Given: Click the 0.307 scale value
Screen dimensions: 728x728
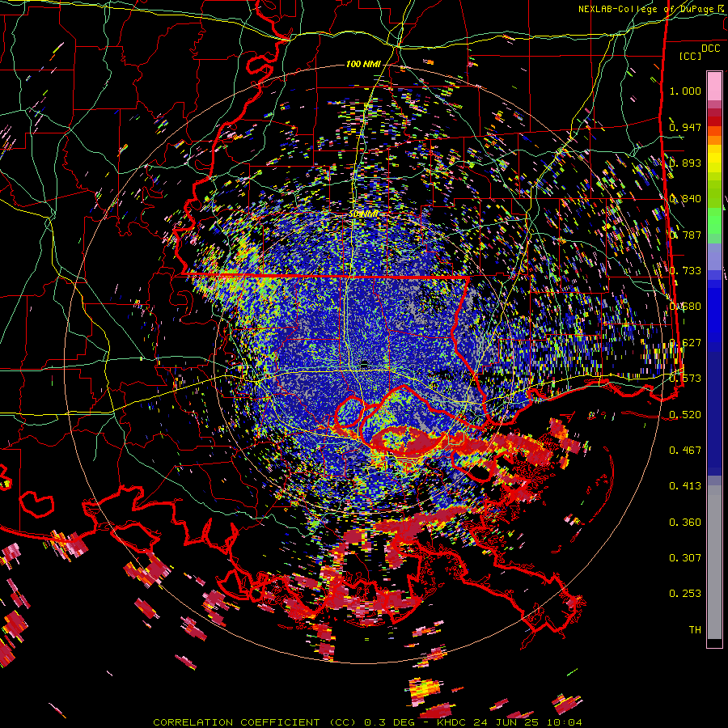Looking at the screenshot, I should (685, 557).
